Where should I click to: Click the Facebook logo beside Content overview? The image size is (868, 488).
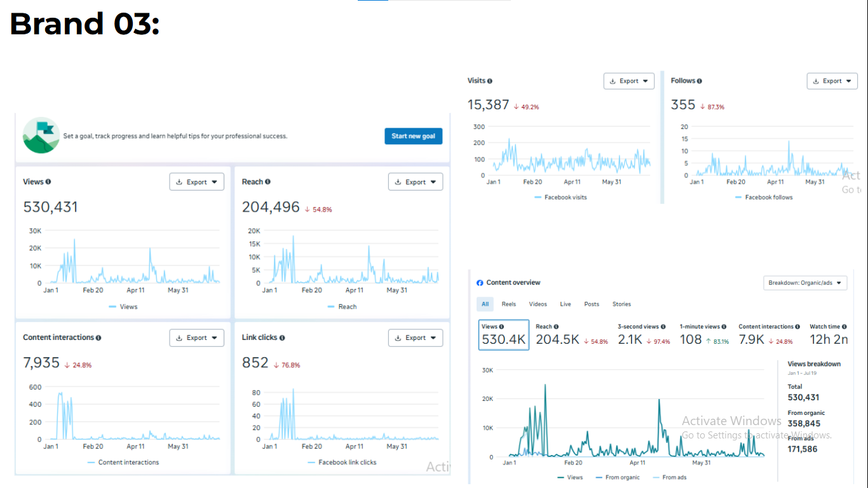click(480, 283)
